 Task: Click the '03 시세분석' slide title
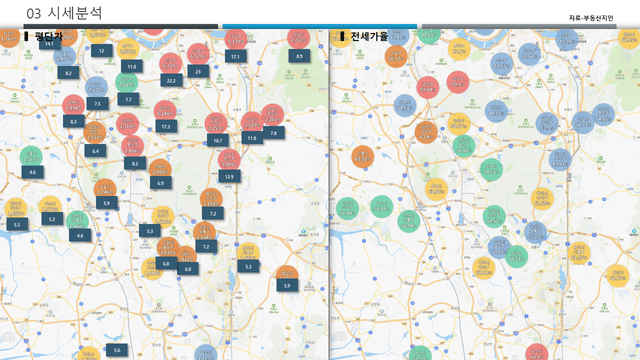pyautogui.click(x=64, y=13)
